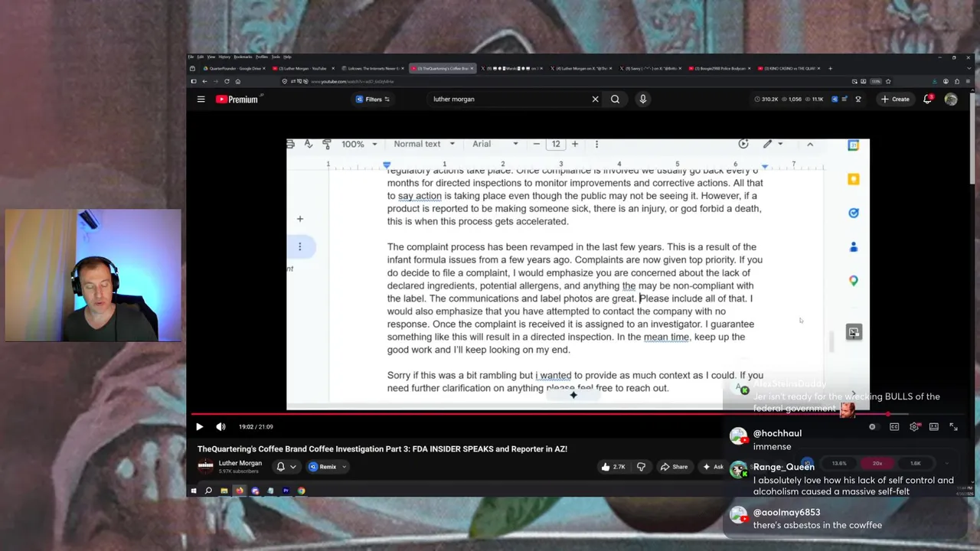The image size is (980, 551).
Task: Run search with the magnifying glass icon
Action: pyautogui.click(x=615, y=99)
